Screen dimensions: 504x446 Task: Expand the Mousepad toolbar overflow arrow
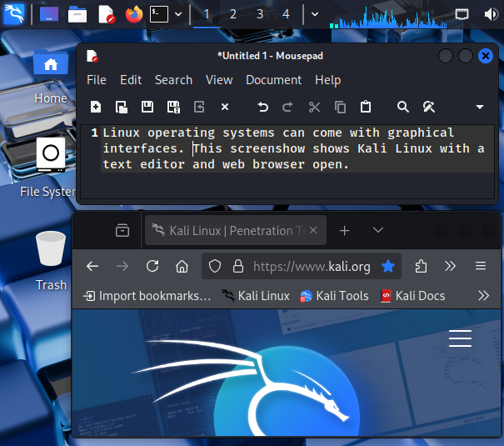coord(479,107)
